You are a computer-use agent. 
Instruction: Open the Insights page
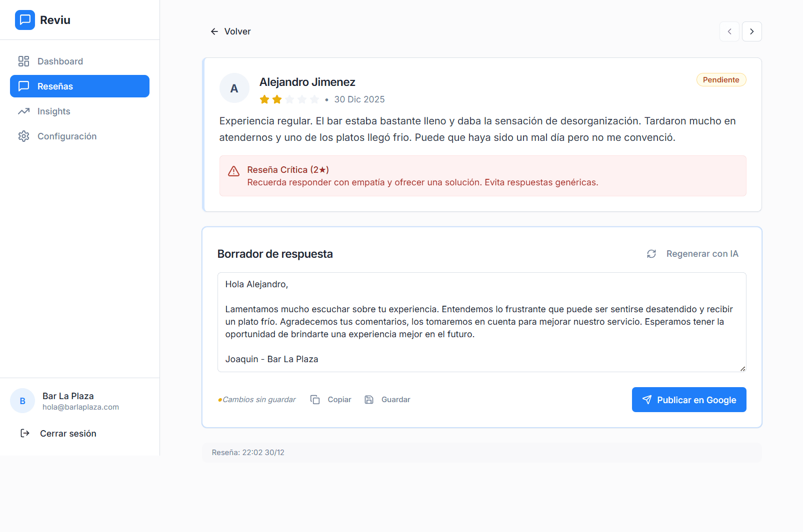pos(53,111)
